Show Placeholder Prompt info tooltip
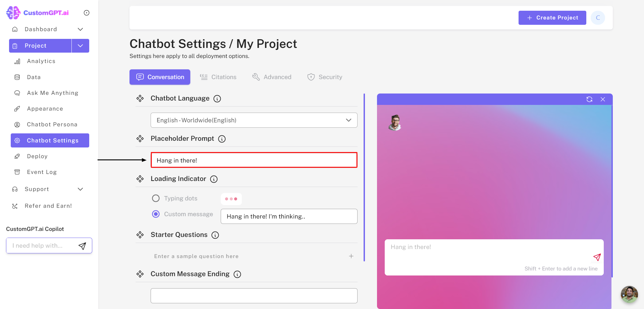The height and width of the screenshot is (309, 644). click(x=222, y=139)
